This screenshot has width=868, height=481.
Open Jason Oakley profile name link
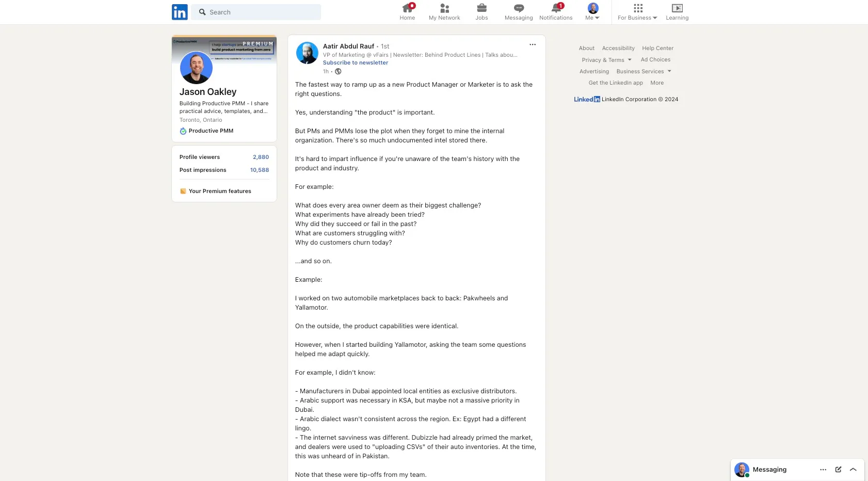208,92
